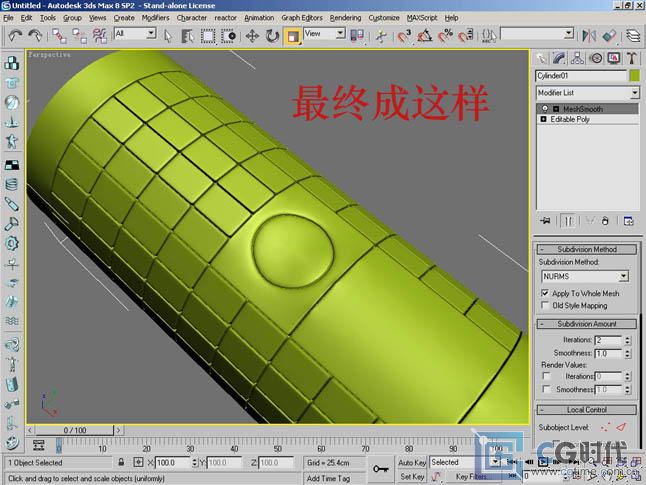
Task: Open the Align tool icon
Action: [609, 36]
